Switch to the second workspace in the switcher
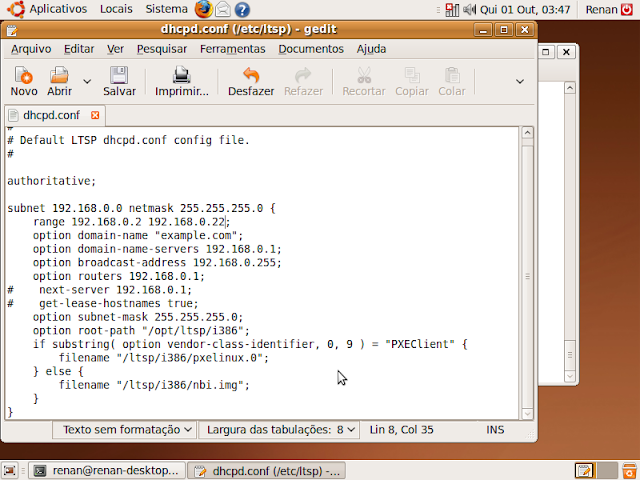Viewport: 640px width, 480px height. click(x=607, y=471)
